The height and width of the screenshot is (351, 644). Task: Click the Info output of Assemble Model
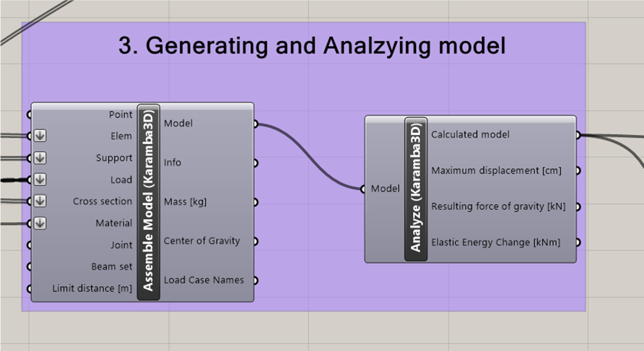(x=172, y=162)
